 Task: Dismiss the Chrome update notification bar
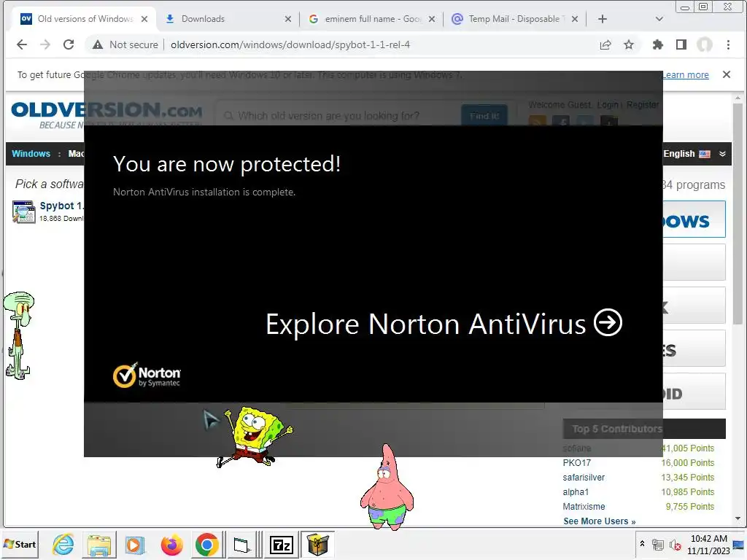[727, 74]
